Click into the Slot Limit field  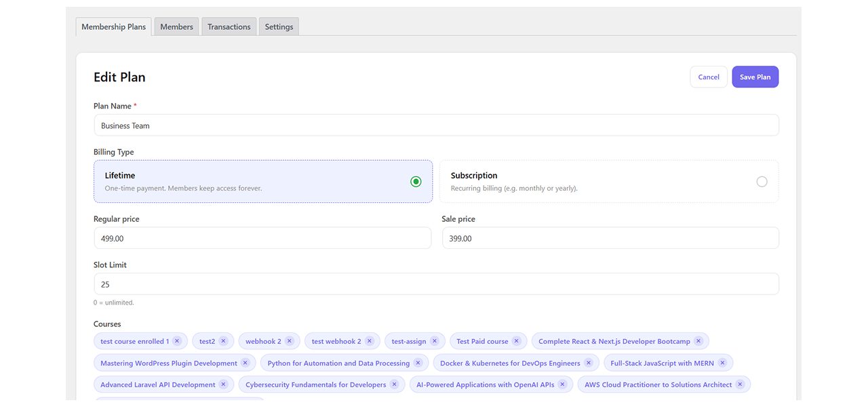436,284
